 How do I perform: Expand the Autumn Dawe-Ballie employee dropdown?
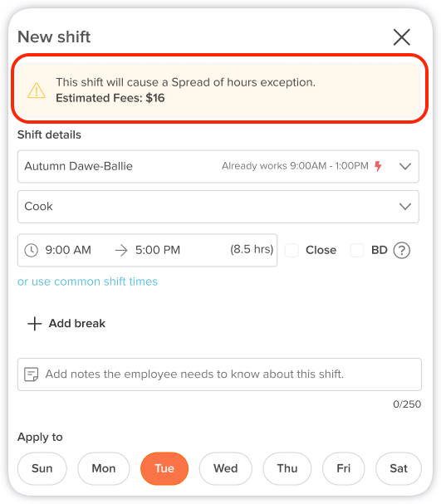218,166
